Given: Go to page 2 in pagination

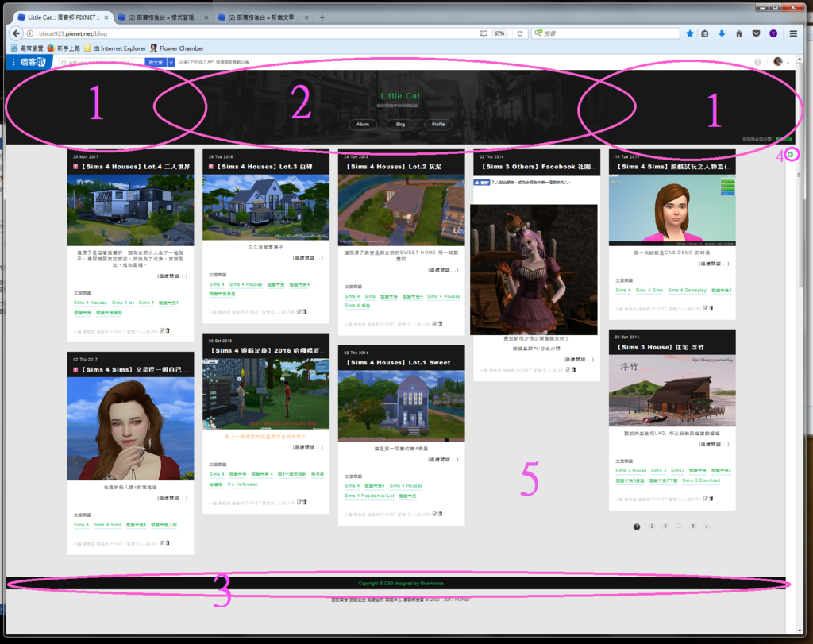Looking at the screenshot, I should [652, 526].
